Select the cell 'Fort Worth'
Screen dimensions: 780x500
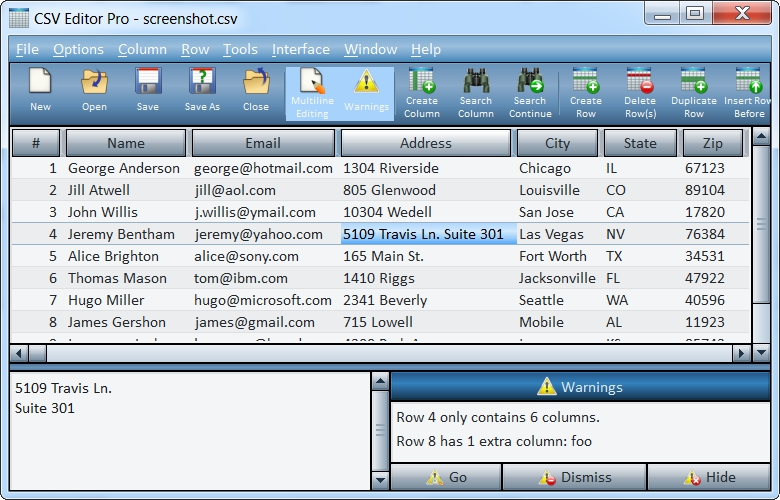[553, 256]
